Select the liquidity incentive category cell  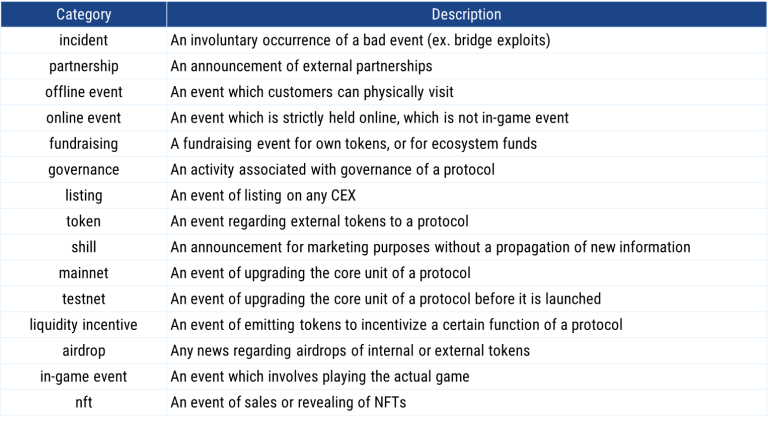83,325
